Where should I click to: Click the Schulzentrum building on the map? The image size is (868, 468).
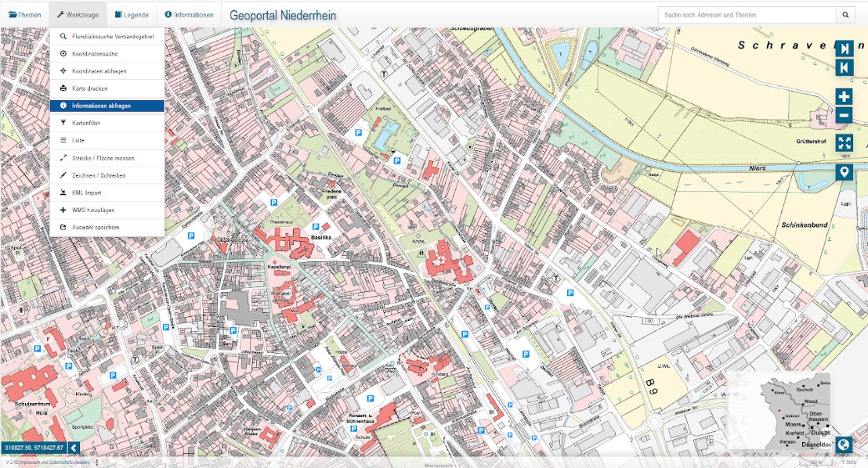29,383
